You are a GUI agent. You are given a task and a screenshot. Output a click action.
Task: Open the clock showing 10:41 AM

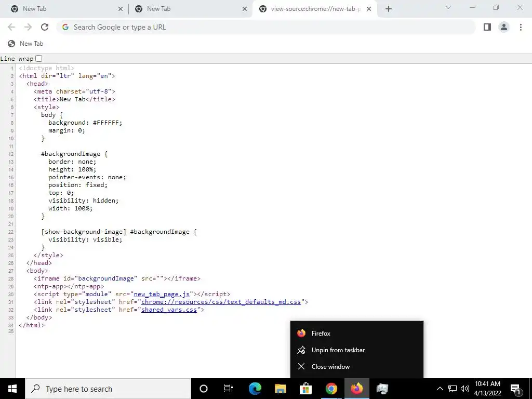tap(487, 389)
